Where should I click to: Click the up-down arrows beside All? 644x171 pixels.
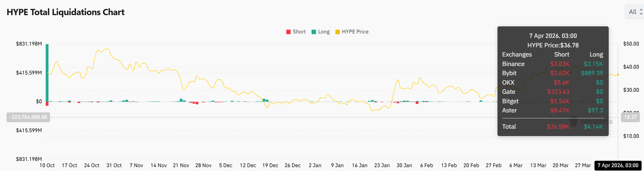point(641,12)
